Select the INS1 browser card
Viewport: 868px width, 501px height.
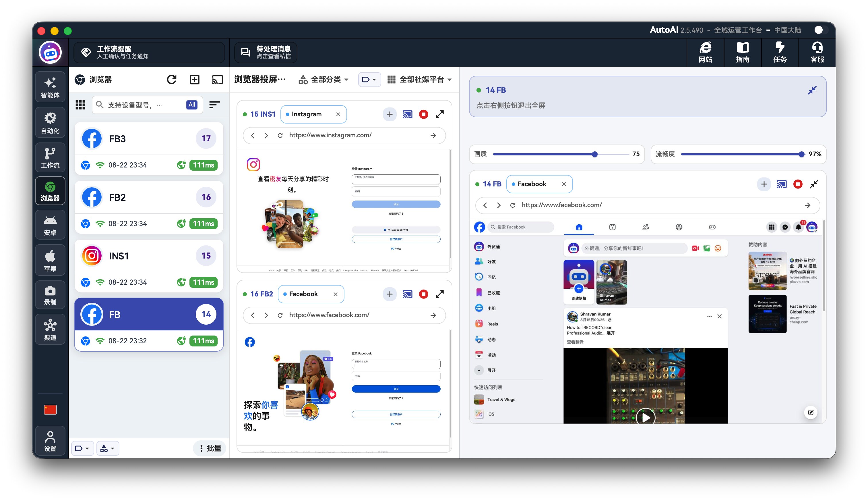(x=149, y=266)
